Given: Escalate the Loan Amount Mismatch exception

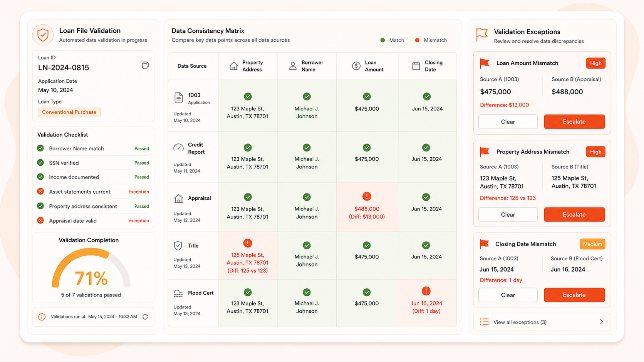Looking at the screenshot, I should coord(574,122).
